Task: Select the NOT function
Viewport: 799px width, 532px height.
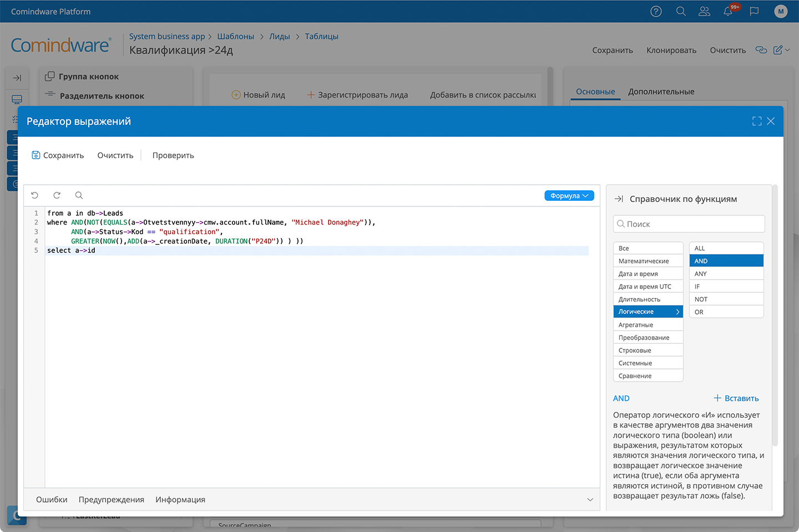Action: (x=726, y=299)
